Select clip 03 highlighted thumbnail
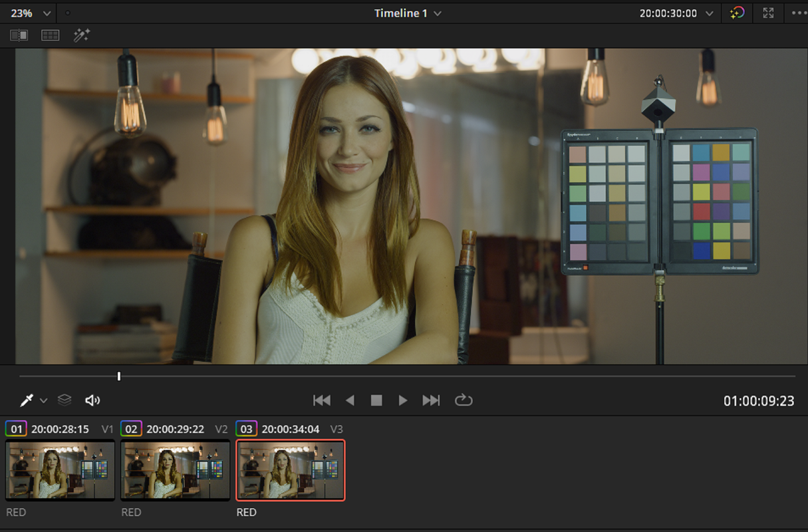Screen dimensions: 808x532 pos(291,470)
